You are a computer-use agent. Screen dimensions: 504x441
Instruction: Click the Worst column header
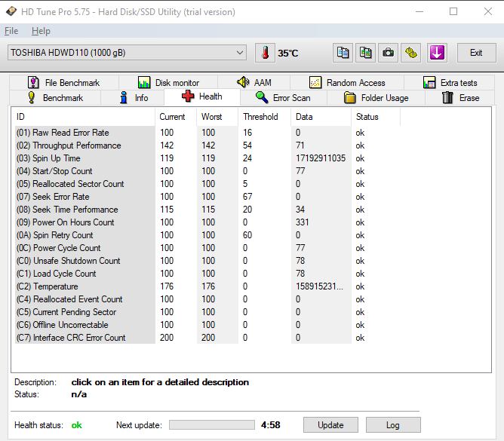[x=217, y=117]
